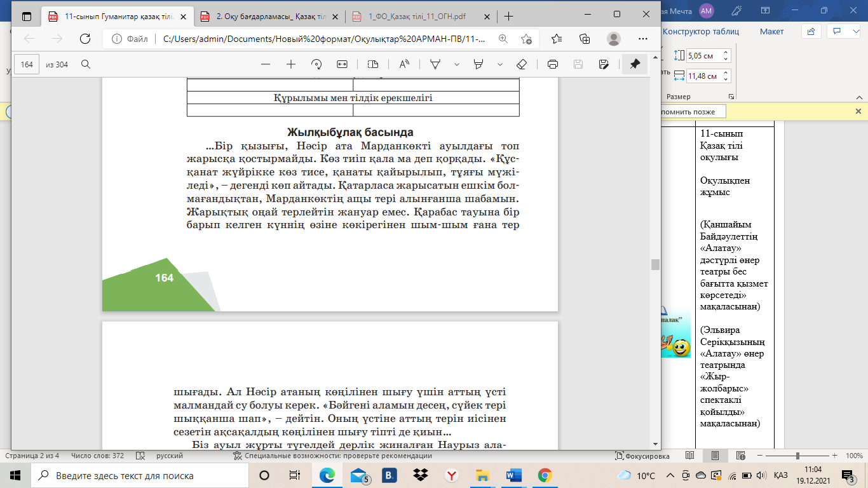This screenshot has height=488, width=868.
Task: Open the Size group dialog launcher
Action: click(731, 97)
